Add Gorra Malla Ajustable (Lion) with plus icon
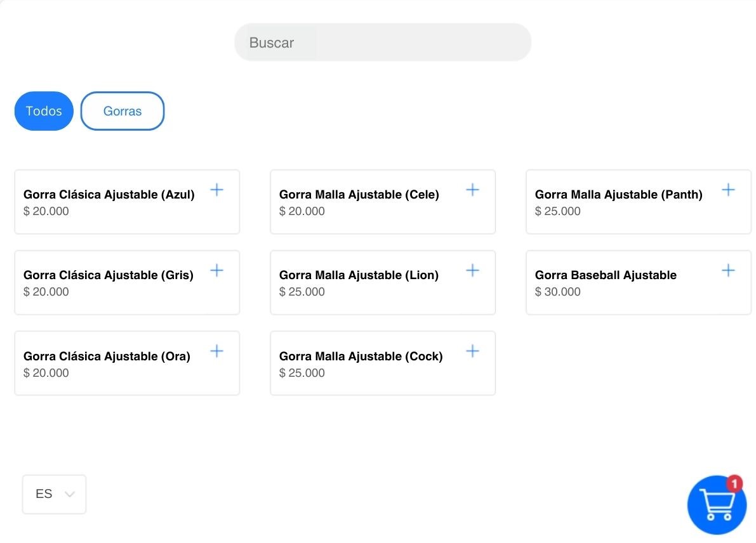 point(472,270)
